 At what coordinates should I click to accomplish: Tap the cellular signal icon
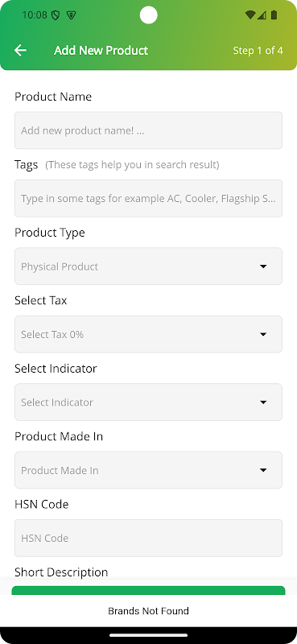click(262, 15)
